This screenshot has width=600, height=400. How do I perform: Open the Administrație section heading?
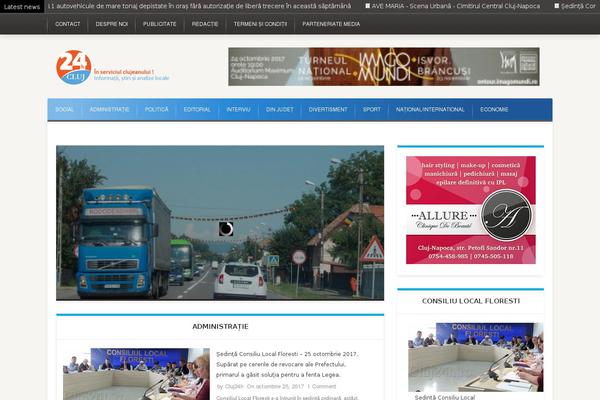click(220, 327)
